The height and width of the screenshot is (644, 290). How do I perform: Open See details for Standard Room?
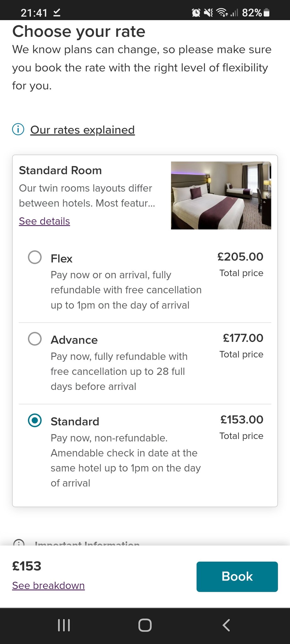pos(44,221)
